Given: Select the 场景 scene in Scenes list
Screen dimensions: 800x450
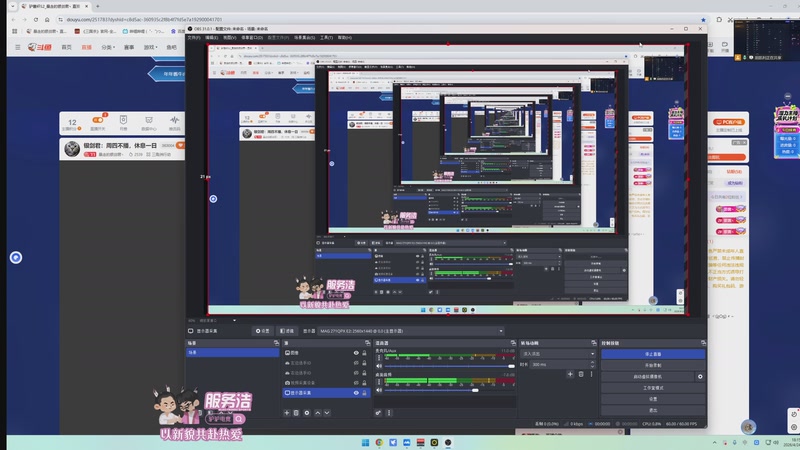Looking at the screenshot, I should point(233,353).
